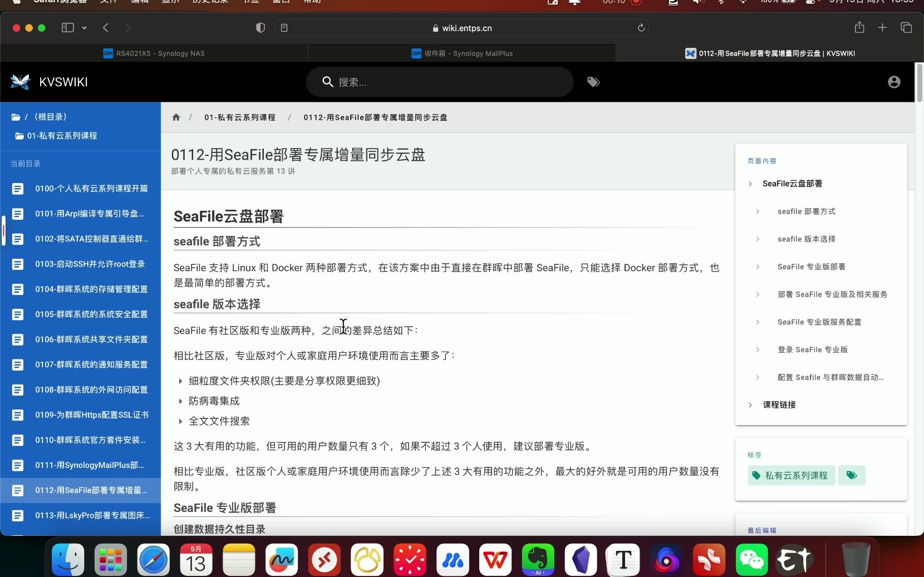Open 0108-群晖系统的外网访问配置 page

(x=81, y=390)
